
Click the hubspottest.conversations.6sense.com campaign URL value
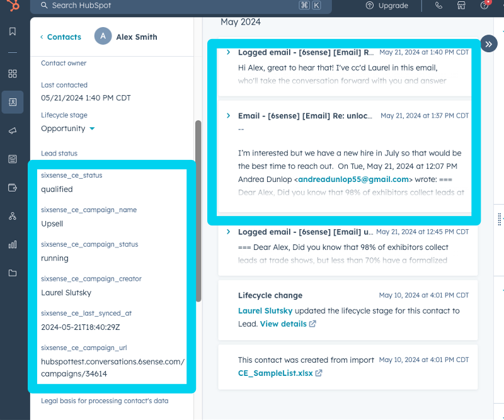[113, 368]
